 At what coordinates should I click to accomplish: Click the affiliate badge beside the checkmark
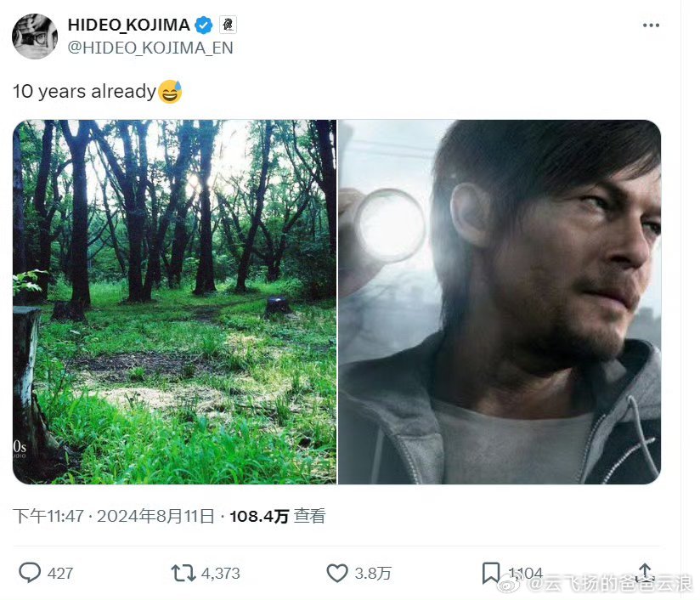click(228, 25)
